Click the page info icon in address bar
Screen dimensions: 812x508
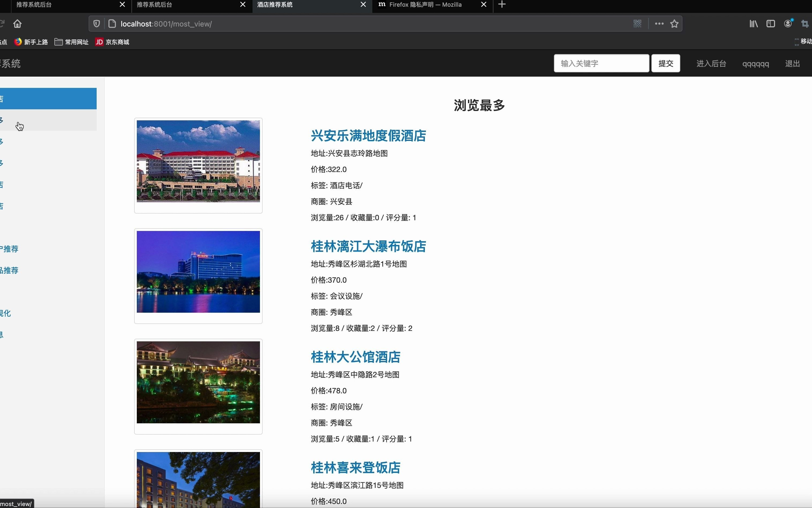pos(112,24)
